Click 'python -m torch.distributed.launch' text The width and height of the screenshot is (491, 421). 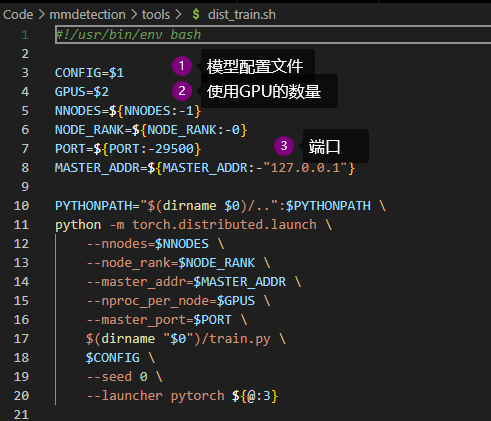(186, 225)
